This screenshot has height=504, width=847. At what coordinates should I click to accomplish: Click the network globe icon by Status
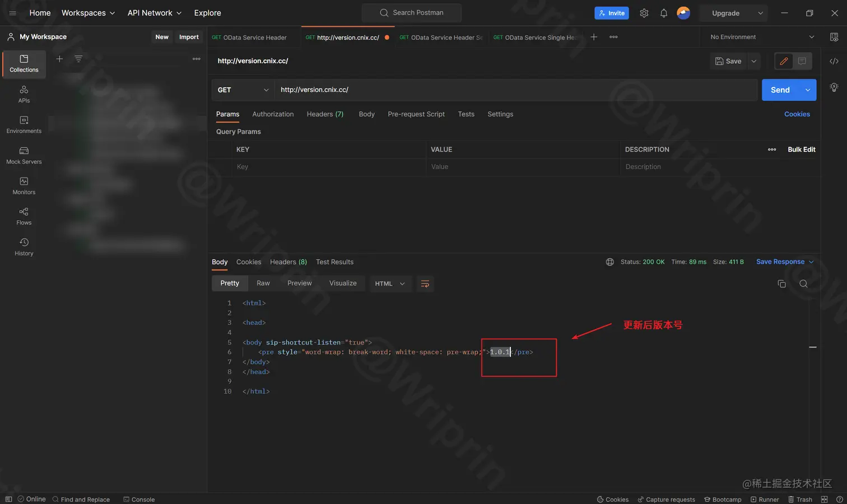[610, 262]
